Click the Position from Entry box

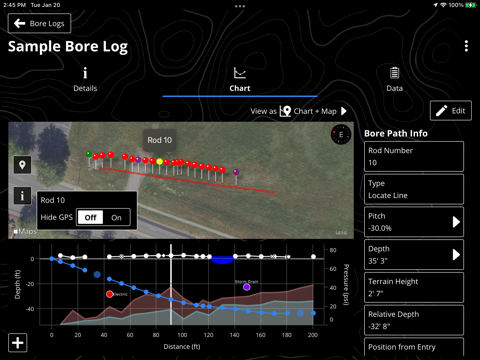tap(414, 347)
